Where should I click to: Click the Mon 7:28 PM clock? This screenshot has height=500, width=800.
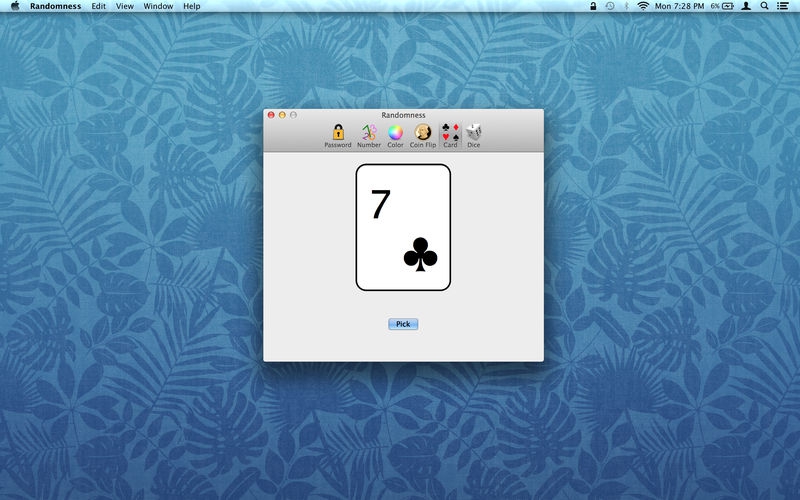pyautogui.click(x=679, y=6)
